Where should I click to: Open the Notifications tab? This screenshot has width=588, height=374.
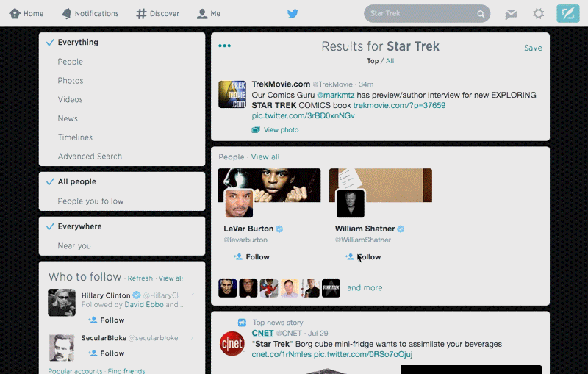coord(90,13)
